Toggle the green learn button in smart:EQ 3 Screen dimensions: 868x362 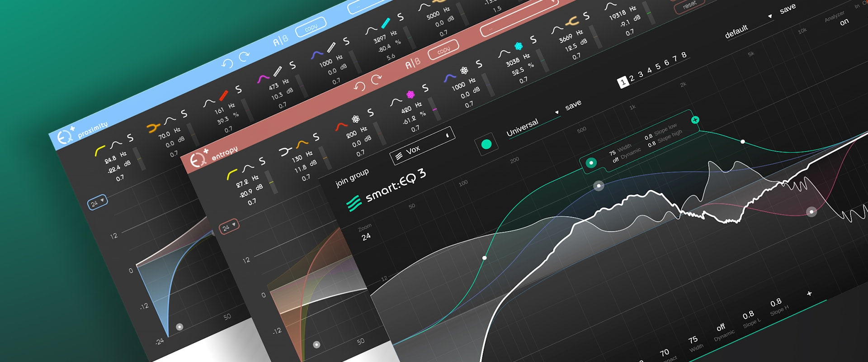pos(486,144)
